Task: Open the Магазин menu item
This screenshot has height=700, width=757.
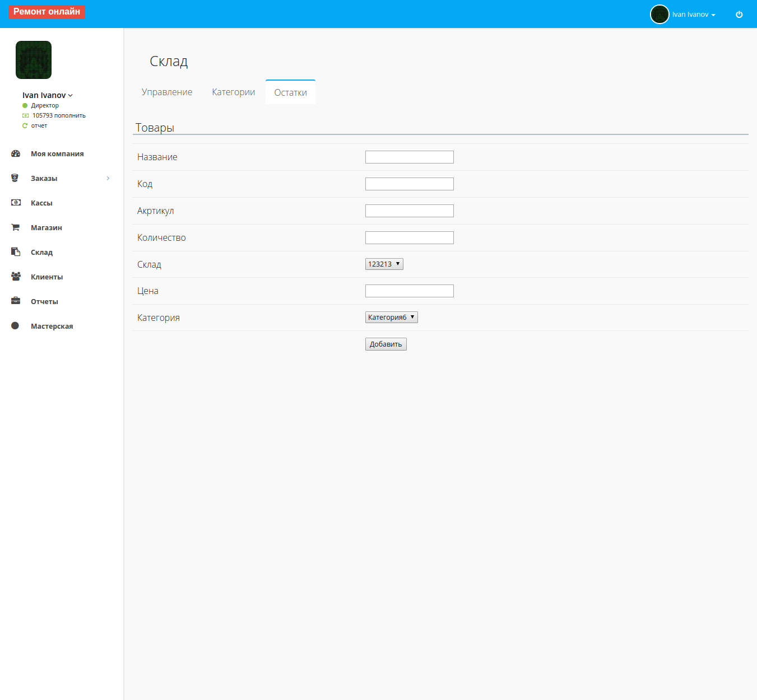Action: [47, 228]
